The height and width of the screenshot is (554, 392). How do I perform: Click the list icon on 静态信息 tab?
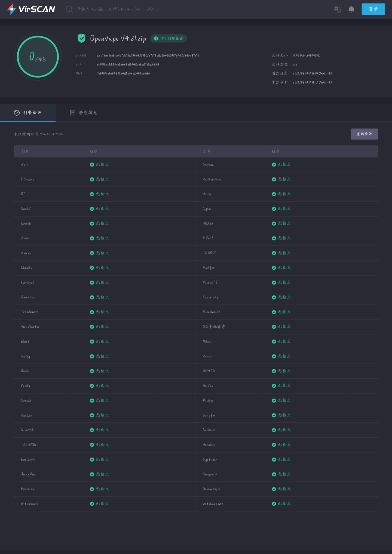pos(72,113)
